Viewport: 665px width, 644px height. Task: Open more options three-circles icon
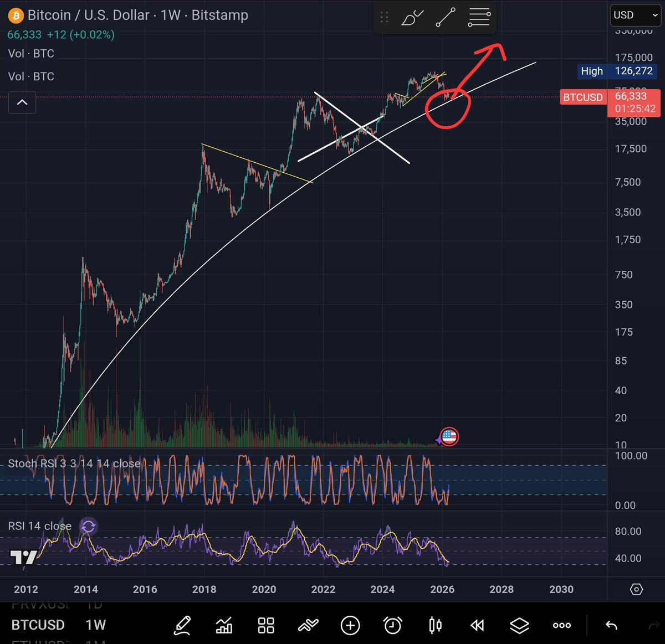tap(562, 626)
